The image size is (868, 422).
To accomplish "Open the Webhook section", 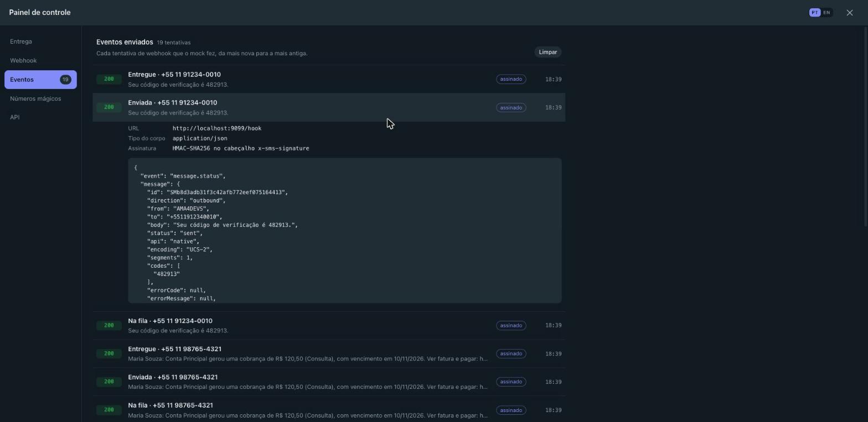I will tap(40, 60).
